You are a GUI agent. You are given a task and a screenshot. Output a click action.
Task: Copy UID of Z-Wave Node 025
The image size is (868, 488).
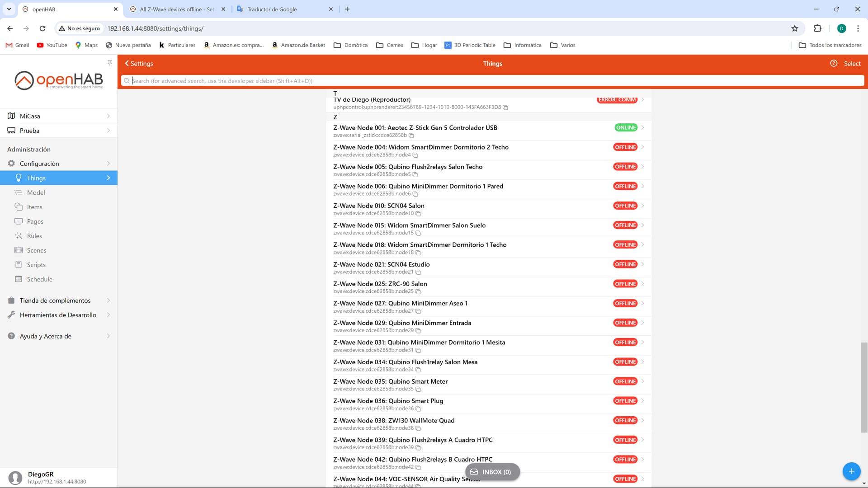pos(418,291)
